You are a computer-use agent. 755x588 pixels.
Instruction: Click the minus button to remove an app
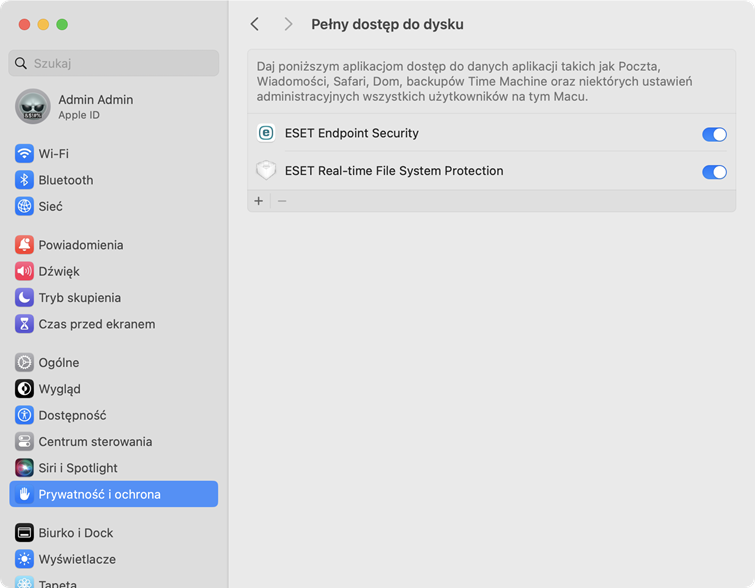pos(282,201)
